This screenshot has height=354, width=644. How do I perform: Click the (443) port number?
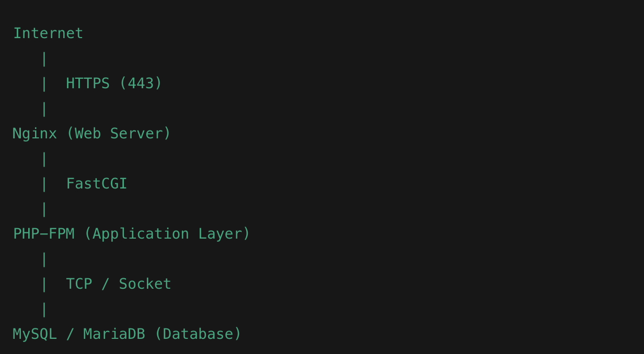pyautogui.click(x=141, y=84)
